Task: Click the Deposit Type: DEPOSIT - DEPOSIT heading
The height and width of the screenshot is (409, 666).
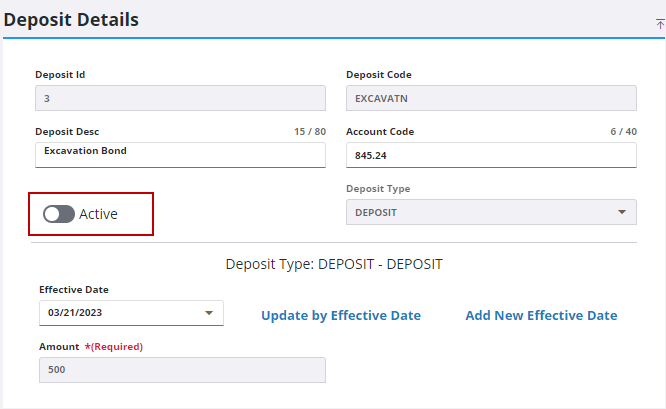Action: (334, 264)
